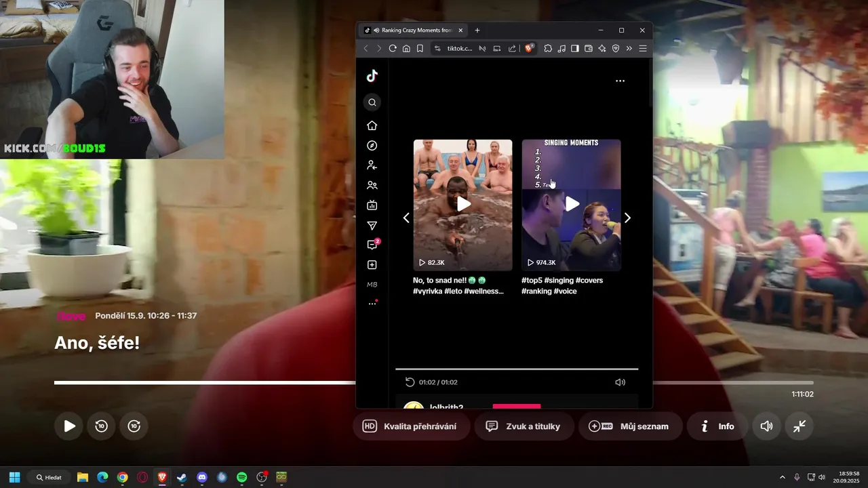Open Zvuk a titulky options
This screenshot has width=868, height=488.
[524, 426]
